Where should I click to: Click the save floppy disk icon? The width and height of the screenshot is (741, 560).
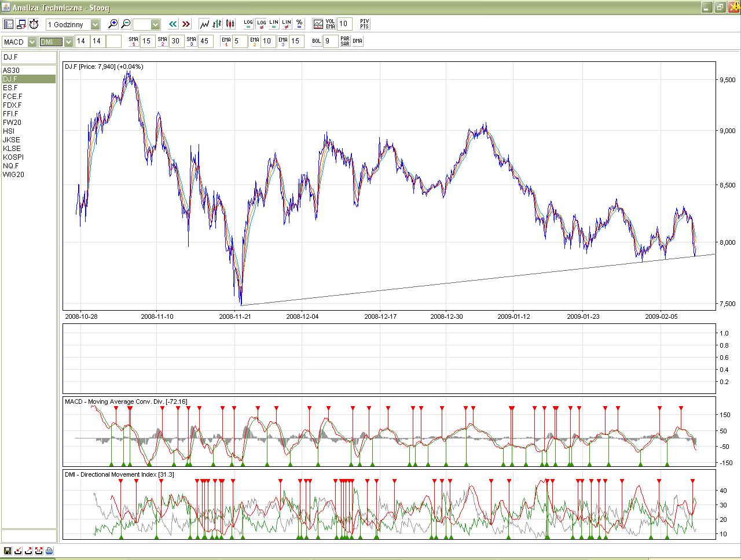coord(8,551)
